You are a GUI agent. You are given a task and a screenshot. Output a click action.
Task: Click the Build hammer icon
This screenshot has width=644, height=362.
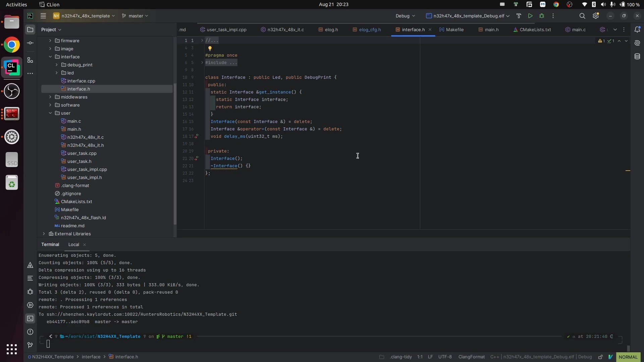[519, 16]
